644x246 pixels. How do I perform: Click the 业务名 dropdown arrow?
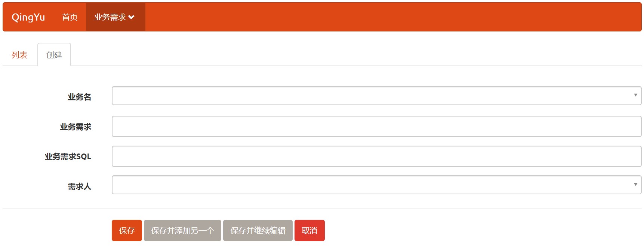point(635,95)
